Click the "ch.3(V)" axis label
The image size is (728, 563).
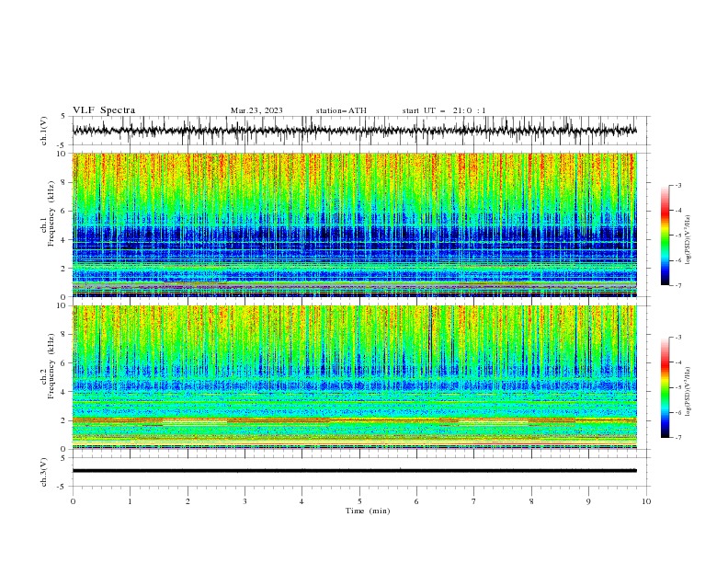tap(44, 472)
